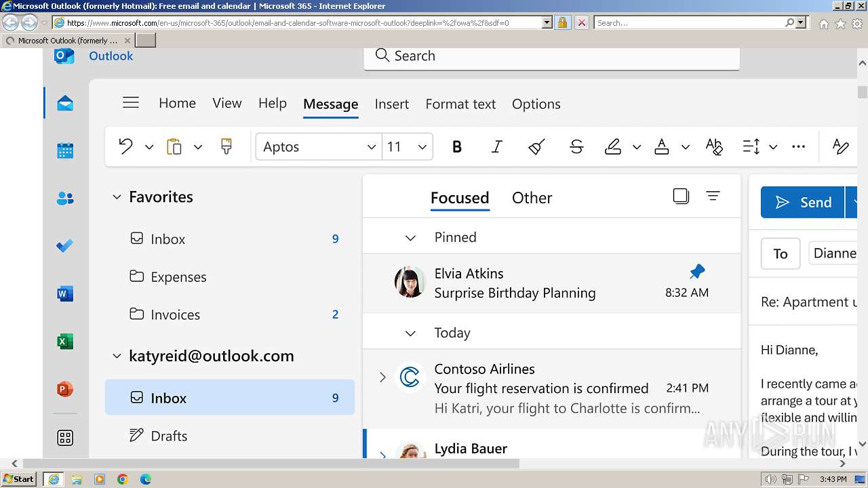The height and width of the screenshot is (488, 868).
Task: Collapse the Favorites folder group
Action: point(117,197)
